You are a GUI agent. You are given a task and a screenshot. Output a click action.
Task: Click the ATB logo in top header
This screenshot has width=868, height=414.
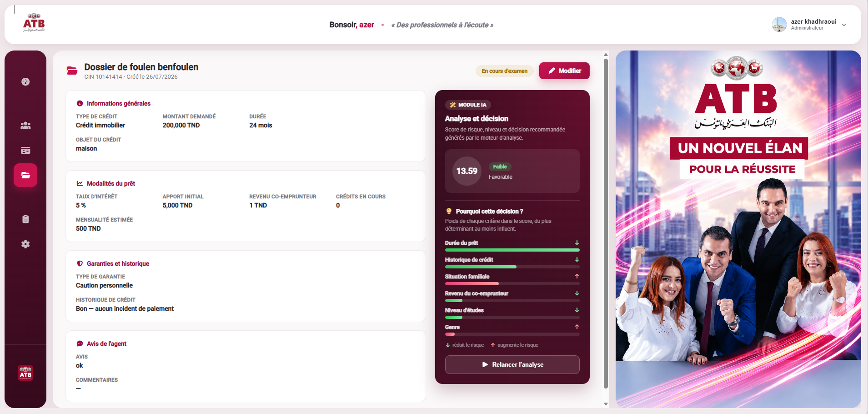34,23
